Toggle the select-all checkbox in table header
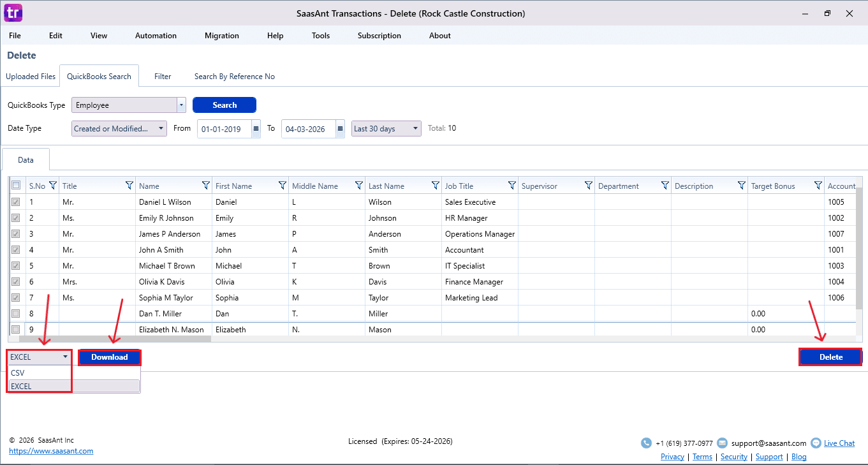This screenshot has height=465, width=868. click(x=16, y=186)
